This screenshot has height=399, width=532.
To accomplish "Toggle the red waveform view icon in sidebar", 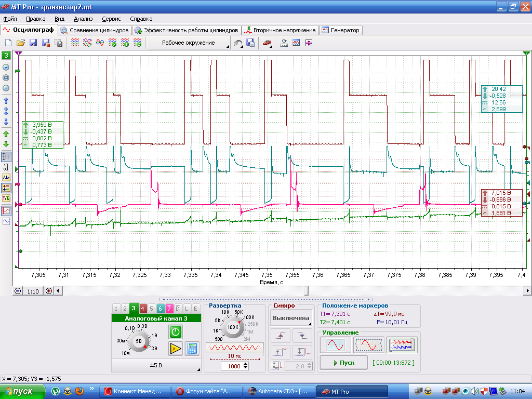I will [6, 211].
